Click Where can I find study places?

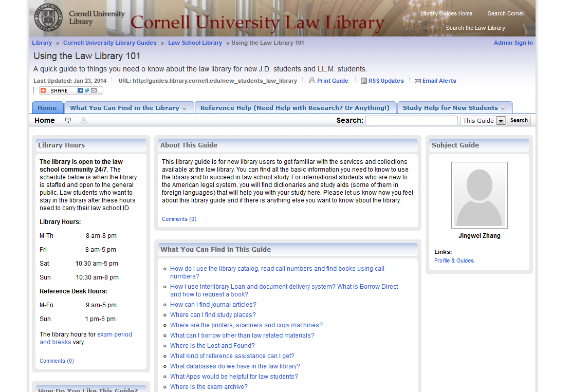coord(213,315)
